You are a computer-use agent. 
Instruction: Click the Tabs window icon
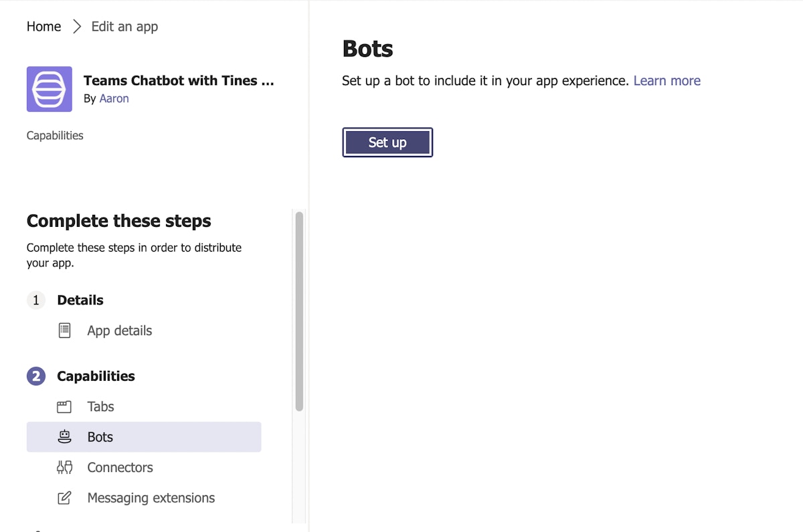[x=64, y=407]
